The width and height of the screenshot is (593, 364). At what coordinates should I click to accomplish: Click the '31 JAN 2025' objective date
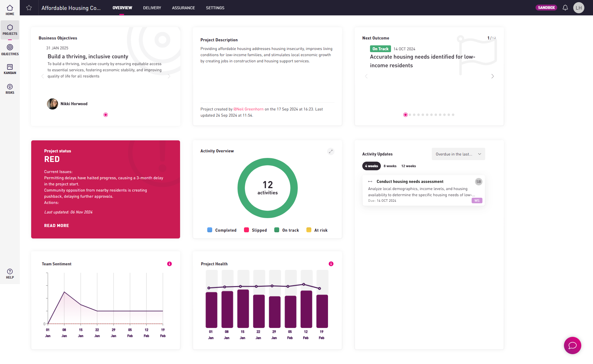[x=57, y=48]
